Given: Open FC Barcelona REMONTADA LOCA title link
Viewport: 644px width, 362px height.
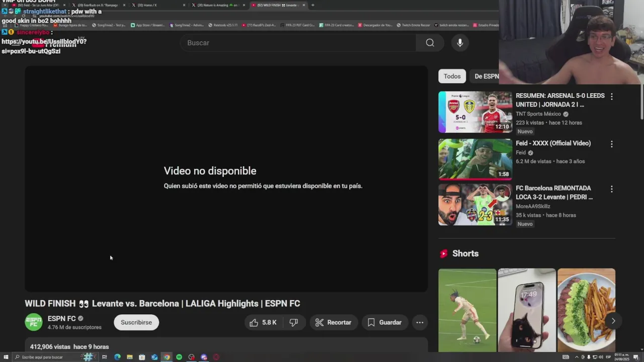Looking at the screenshot, I should (554, 193).
